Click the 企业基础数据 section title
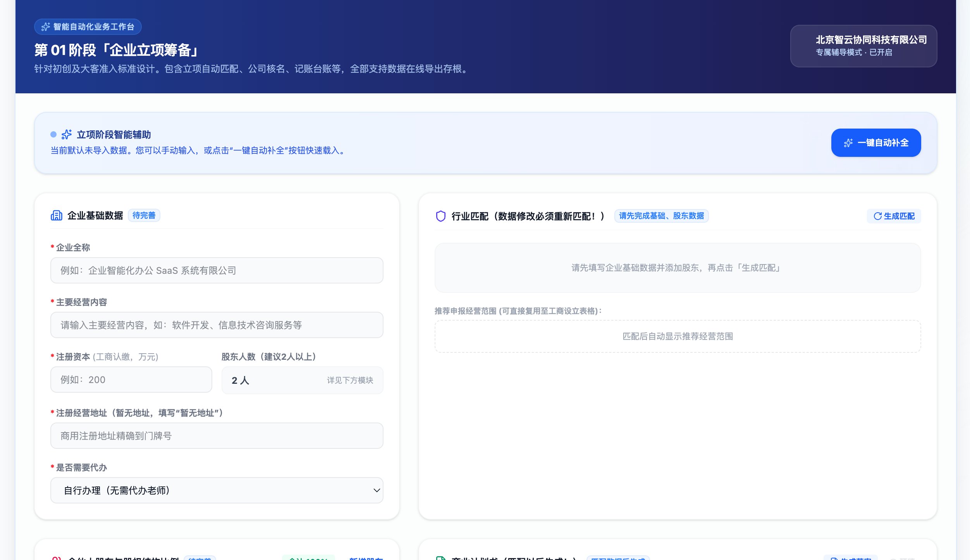This screenshot has height=560, width=970. point(95,215)
